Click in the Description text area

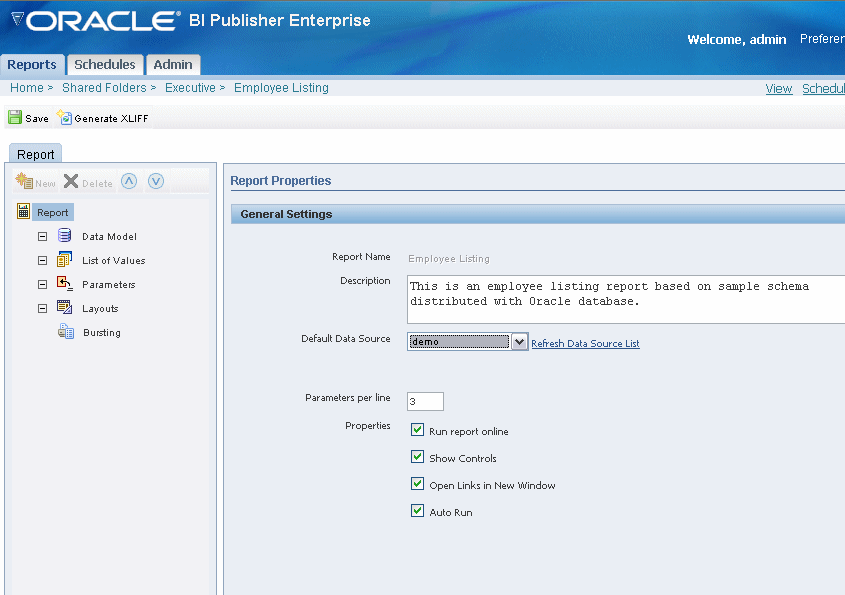click(x=626, y=299)
